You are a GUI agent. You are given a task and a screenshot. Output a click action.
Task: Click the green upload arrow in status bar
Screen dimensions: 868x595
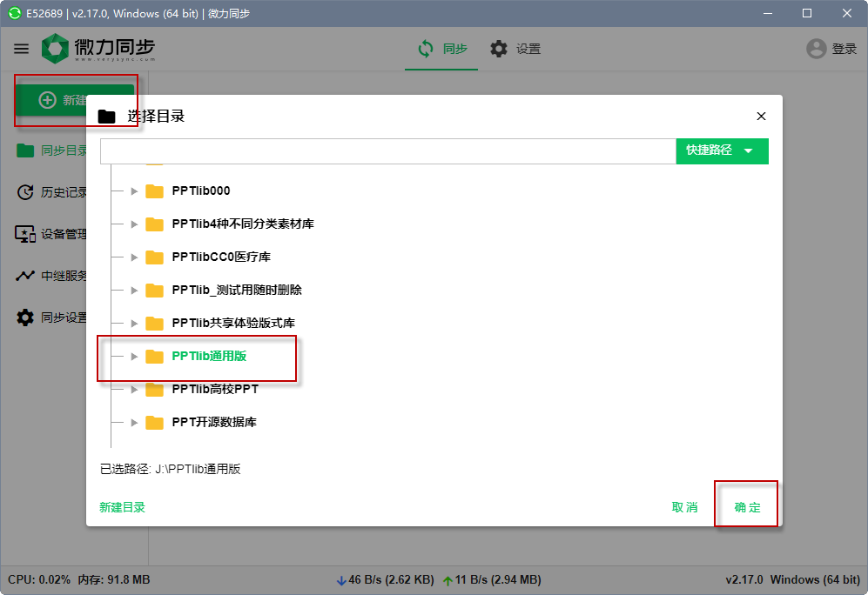(447, 580)
